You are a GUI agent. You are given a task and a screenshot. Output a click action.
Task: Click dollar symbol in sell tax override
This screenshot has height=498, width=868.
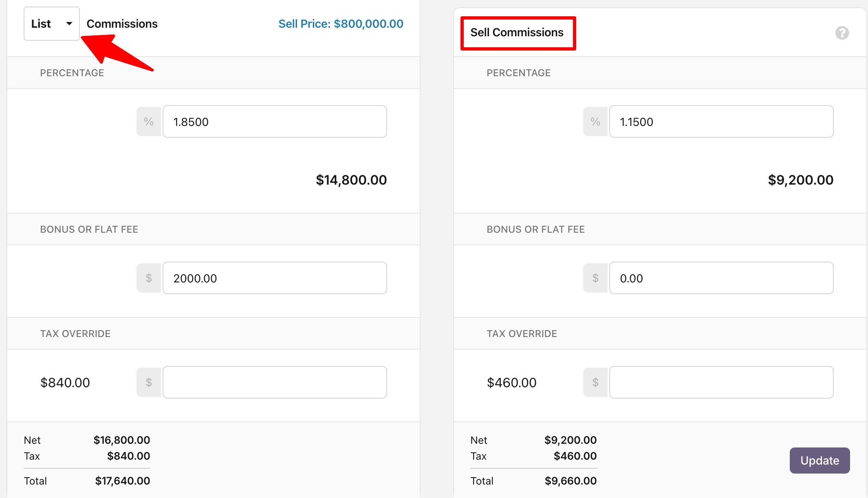tap(595, 382)
